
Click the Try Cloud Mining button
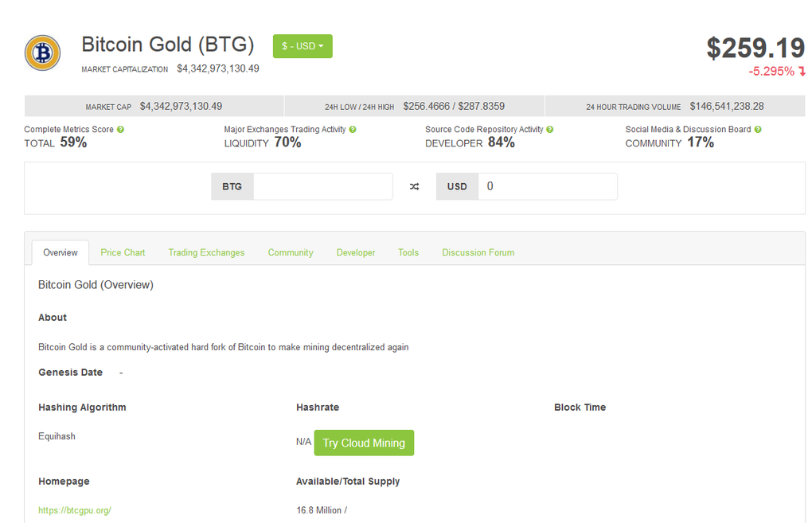coord(364,443)
